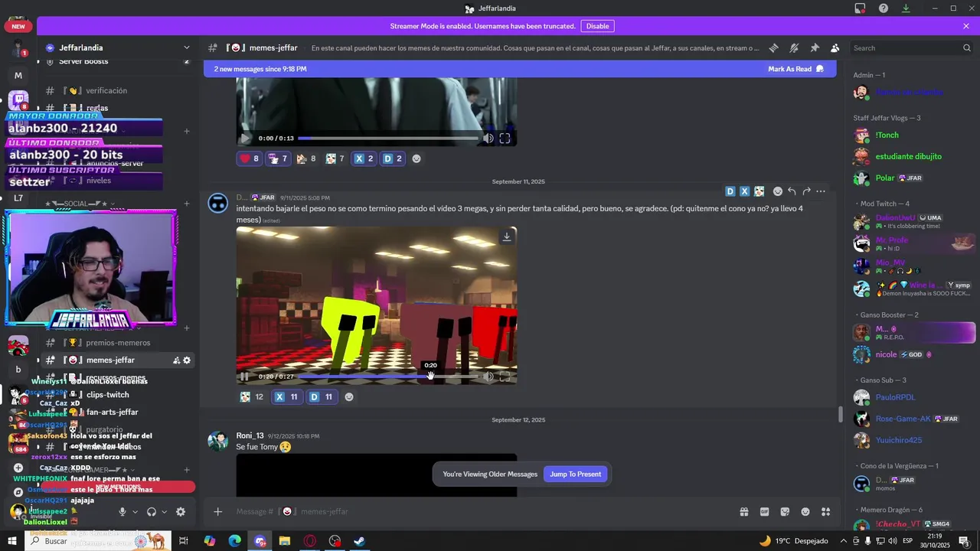Open emoji picker in message hover toolbar
This screenshot has width=980, height=551.
click(x=778, y=191)
